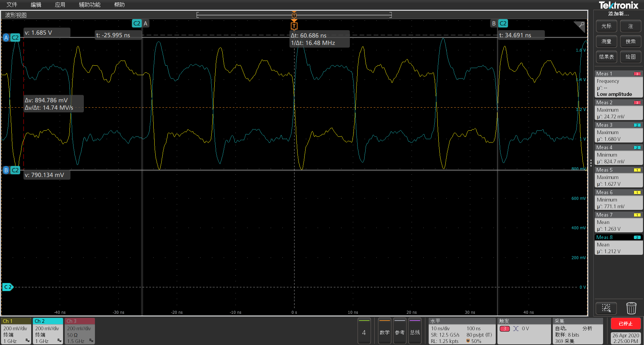644x345 pixels.
Task: Open the 编辑 menu
Action: [x=36, y=5]
